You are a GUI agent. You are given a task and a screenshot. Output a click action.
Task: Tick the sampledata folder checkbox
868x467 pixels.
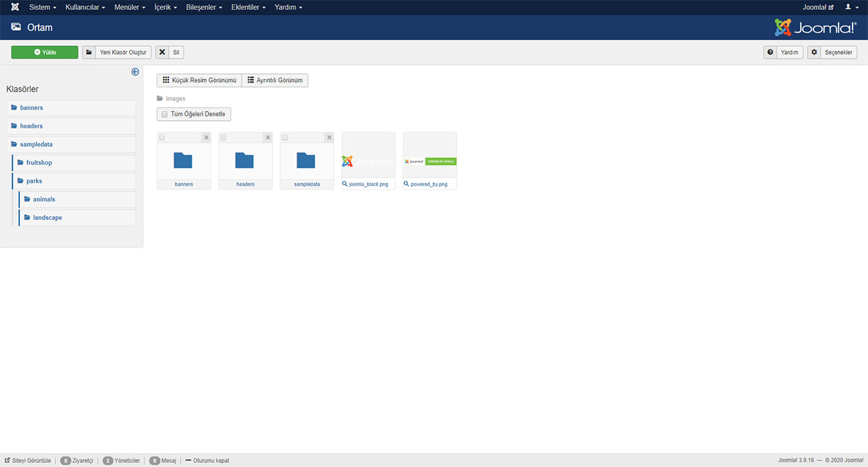pyautogui.click(x=285, y=137)
